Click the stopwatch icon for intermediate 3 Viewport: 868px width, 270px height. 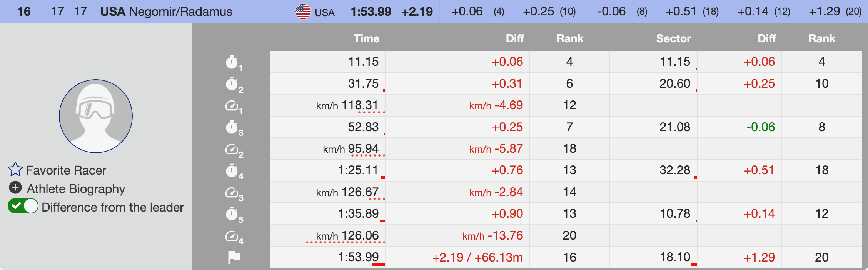232,127
